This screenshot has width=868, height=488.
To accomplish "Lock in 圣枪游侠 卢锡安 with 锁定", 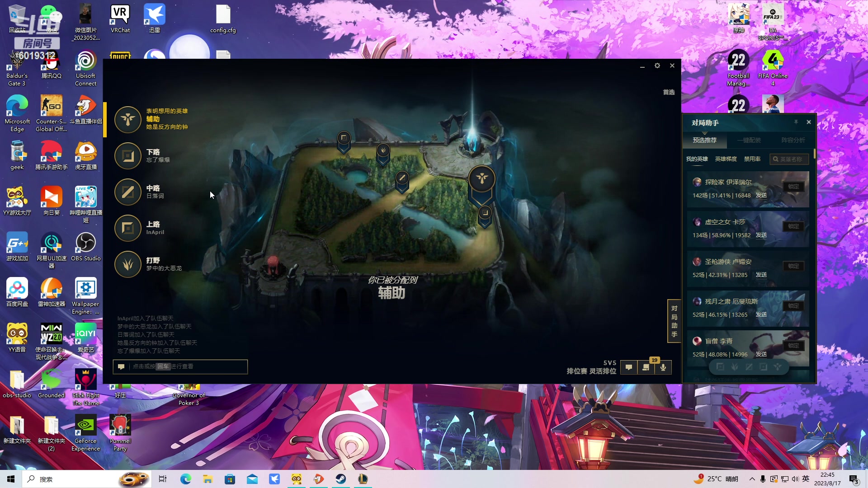I will [793, 266].
